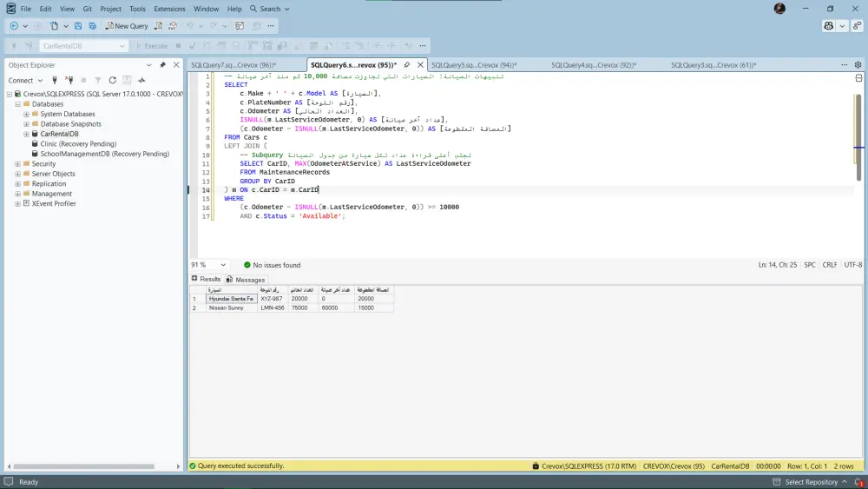
Task: Expand the System Databases folder
Action: click(x=26, y=114)
